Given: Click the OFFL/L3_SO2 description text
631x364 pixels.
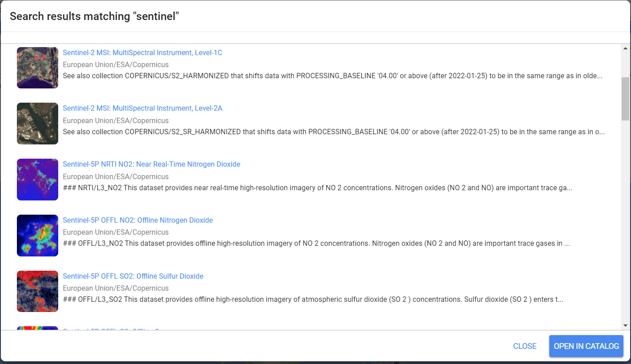Looking at the screenshot, I should pos(313,300).
